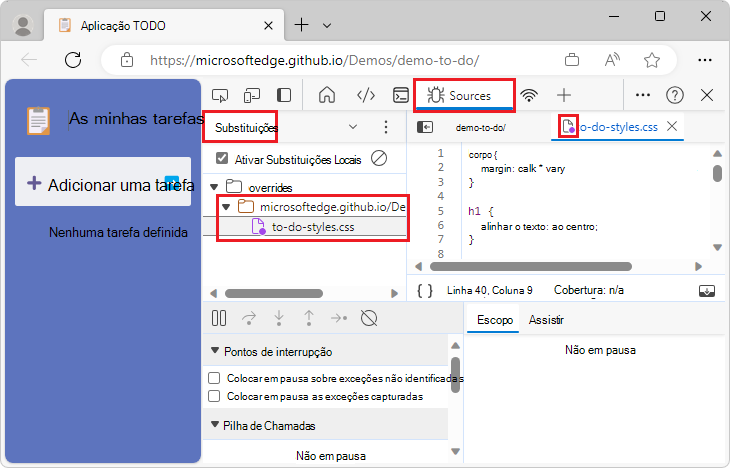The width and height of the screenshot is (730, 468).
Task: Step over next function call
Action: tap(249, 319)
